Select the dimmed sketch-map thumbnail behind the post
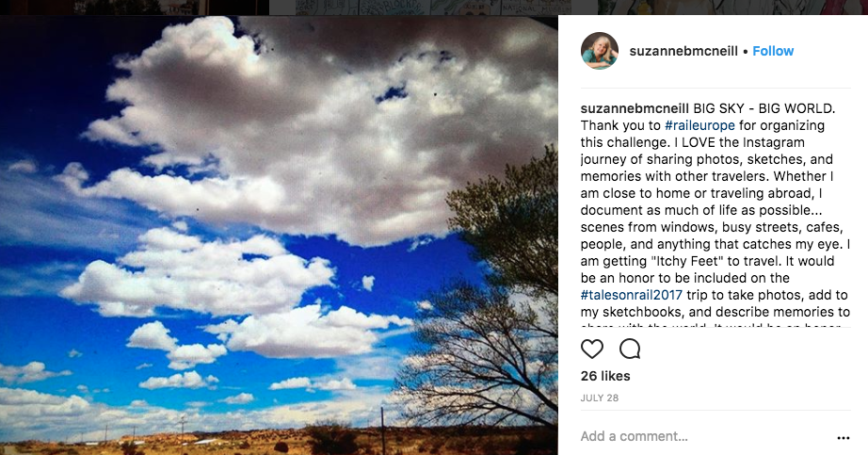The height and width of the screenshot is (455, 868). [433, 8]
